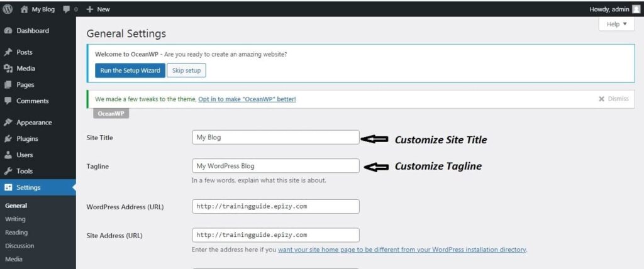This screenshot has height=269, width=644.
Task: Click the WordPress logo icon
Action: click(x=8, y=9)
